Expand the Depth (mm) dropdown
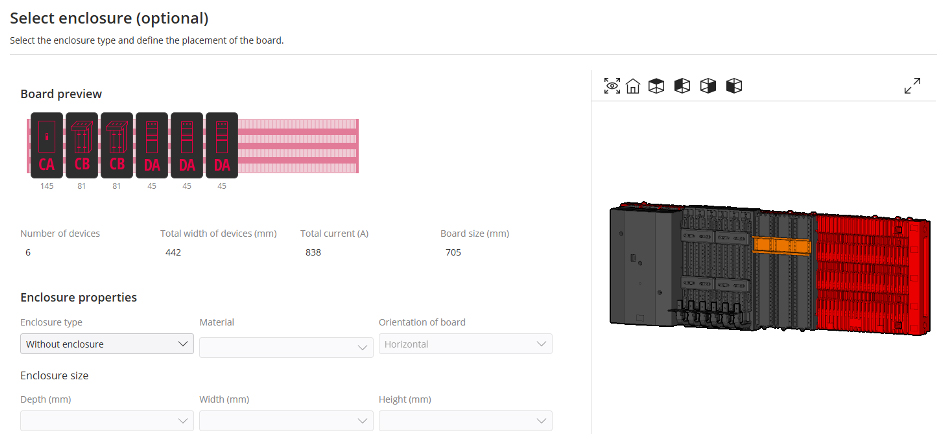Image resolution: width=948 pixels, height=442 pixels. point(107,421)
